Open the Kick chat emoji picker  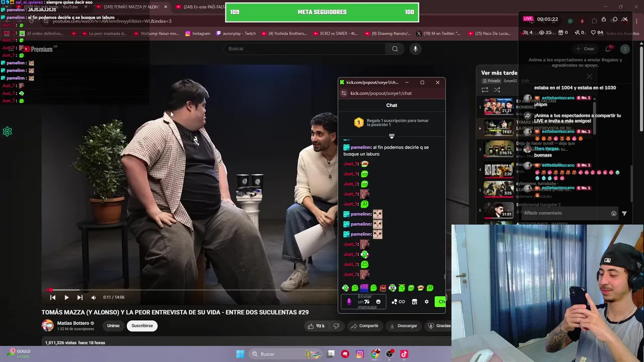point(378,302)
